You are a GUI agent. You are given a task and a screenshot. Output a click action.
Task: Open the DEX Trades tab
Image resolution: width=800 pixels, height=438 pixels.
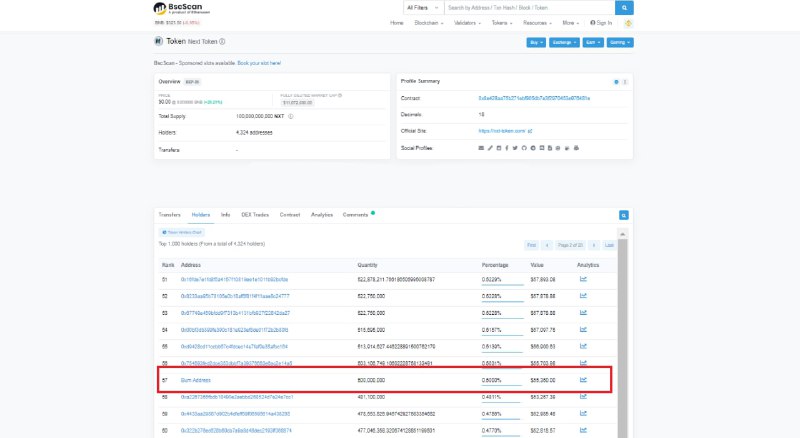(x=255, y=215)
